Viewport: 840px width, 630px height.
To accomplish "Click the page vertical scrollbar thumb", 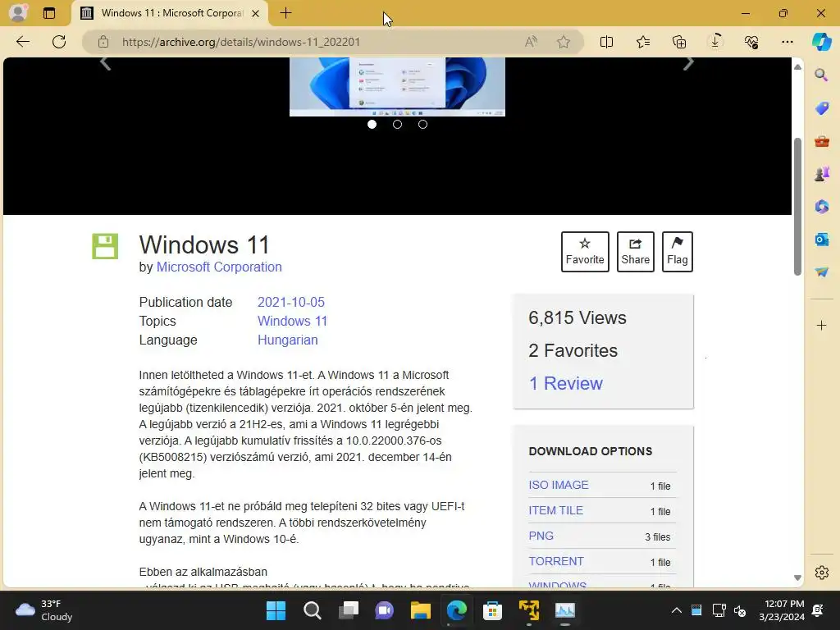I will [797, 207].
